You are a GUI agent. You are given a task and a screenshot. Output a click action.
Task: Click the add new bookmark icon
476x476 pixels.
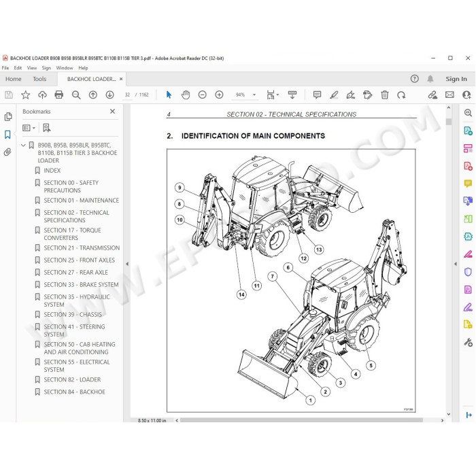(x=46, y=128)
